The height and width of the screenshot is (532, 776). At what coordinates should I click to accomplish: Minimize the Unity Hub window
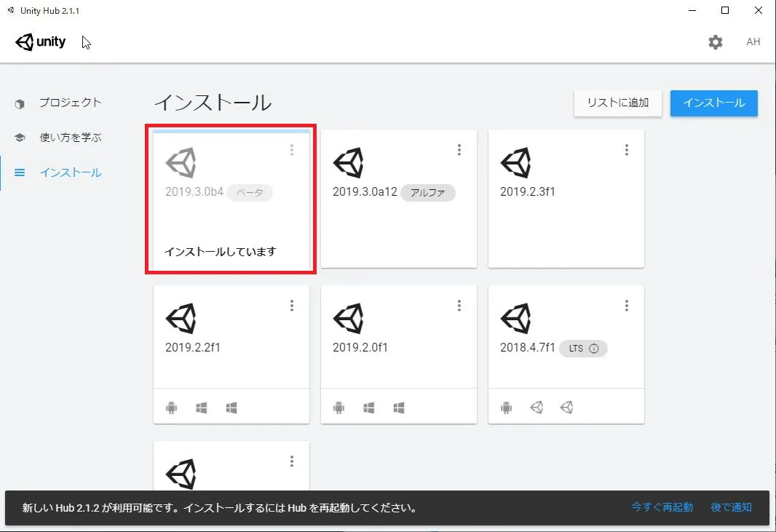point(692,10)
